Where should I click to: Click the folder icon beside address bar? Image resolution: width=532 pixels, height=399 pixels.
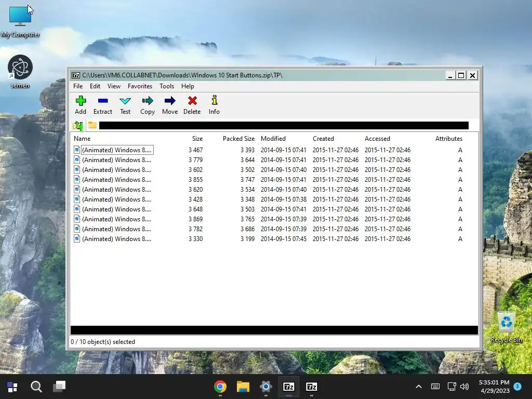tap(92, 125)
